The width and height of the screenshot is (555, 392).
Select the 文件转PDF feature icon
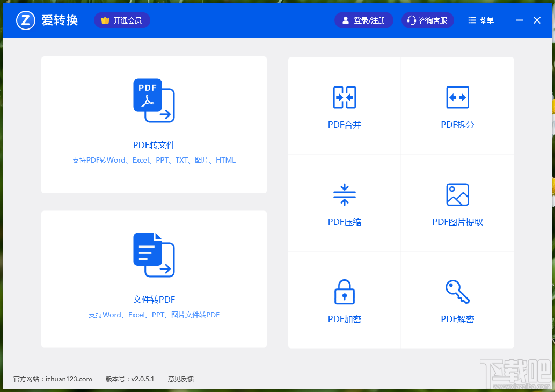pos(154,255)
